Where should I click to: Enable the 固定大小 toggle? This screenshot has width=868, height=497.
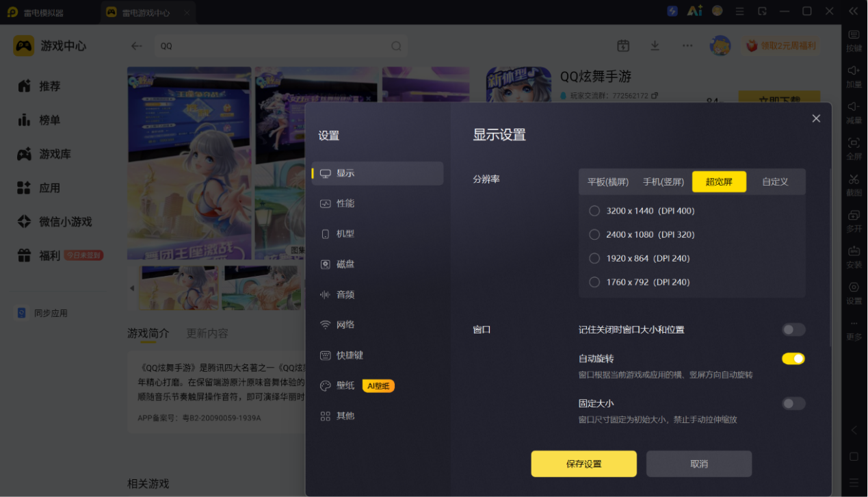(x=793, y=404)
